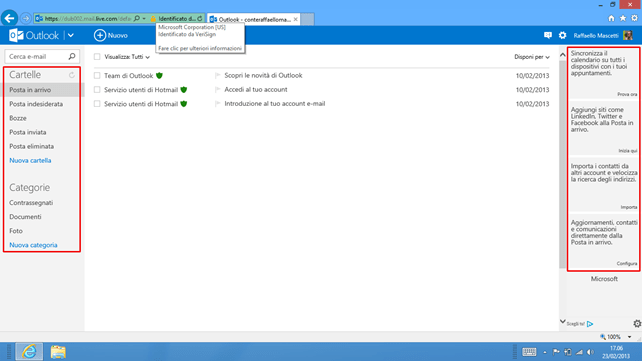
Task: Check the Accedi al tuo account message checkbox
Action: (97, 90)
